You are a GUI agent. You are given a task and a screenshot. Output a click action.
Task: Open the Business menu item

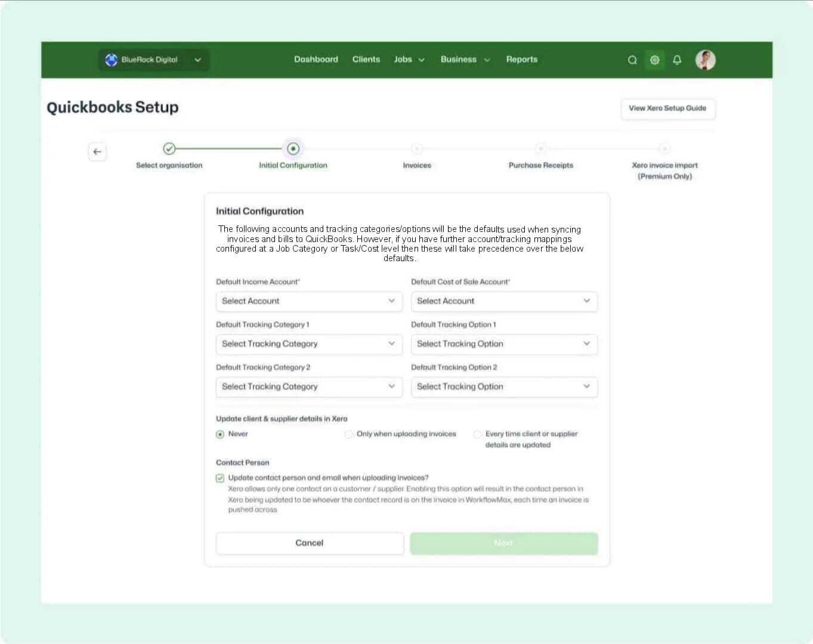click(459, 60)
